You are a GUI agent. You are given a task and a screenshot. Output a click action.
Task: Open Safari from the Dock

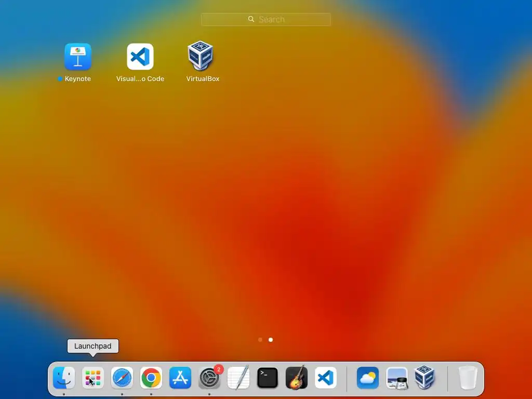[122, 378]
